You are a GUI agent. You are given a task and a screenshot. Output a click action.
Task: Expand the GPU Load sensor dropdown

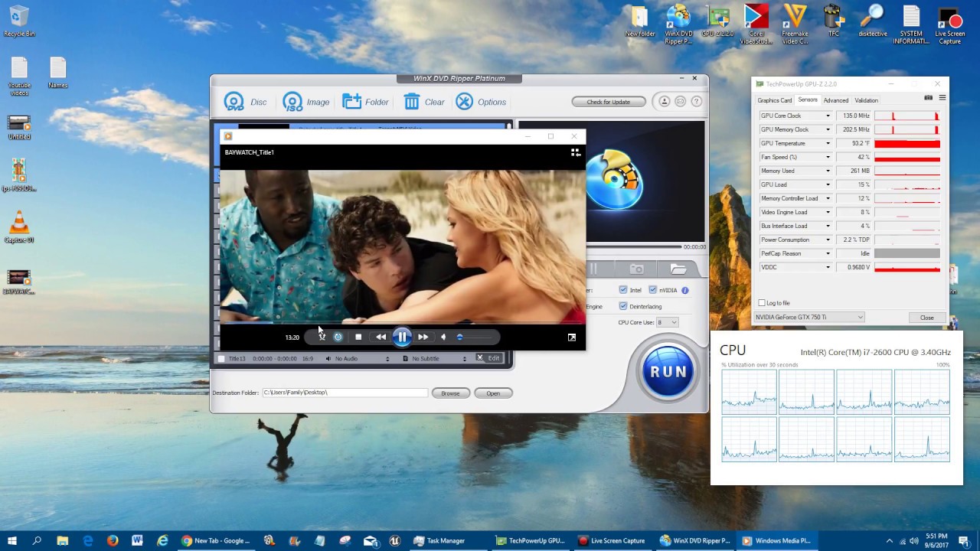pos(828,185)
